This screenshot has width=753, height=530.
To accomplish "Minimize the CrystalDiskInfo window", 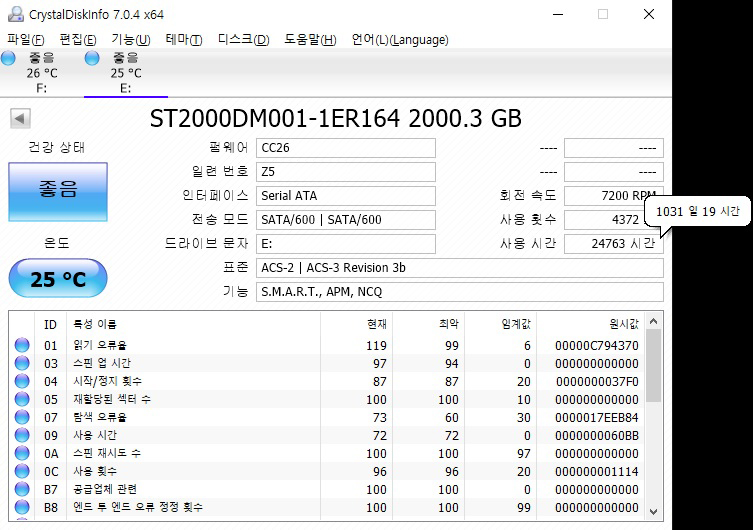I will [x=558, y=14].
